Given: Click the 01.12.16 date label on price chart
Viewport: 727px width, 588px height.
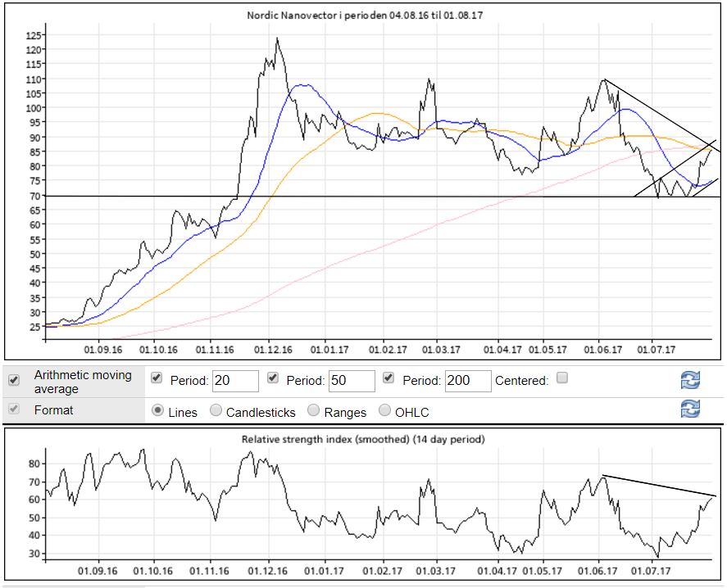Looking at the screenshot, I should (273, 350).
